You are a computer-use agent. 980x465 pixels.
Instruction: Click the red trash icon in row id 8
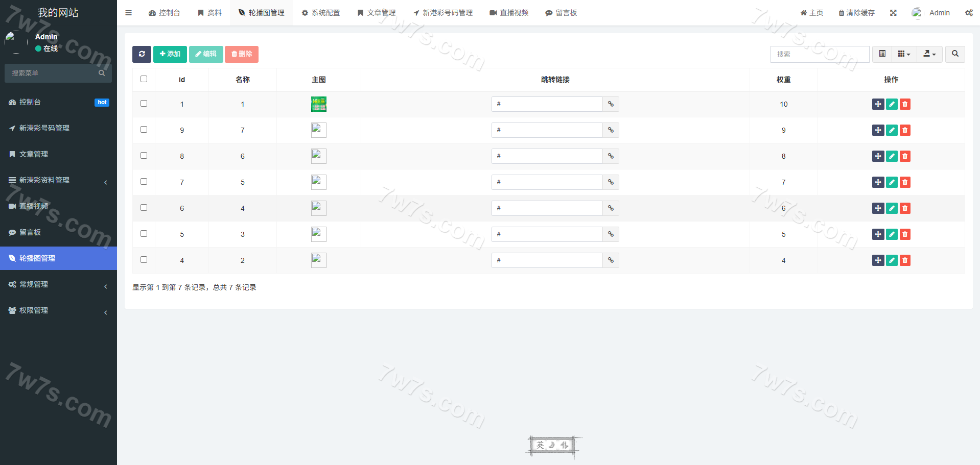click(x=905, y=156)
